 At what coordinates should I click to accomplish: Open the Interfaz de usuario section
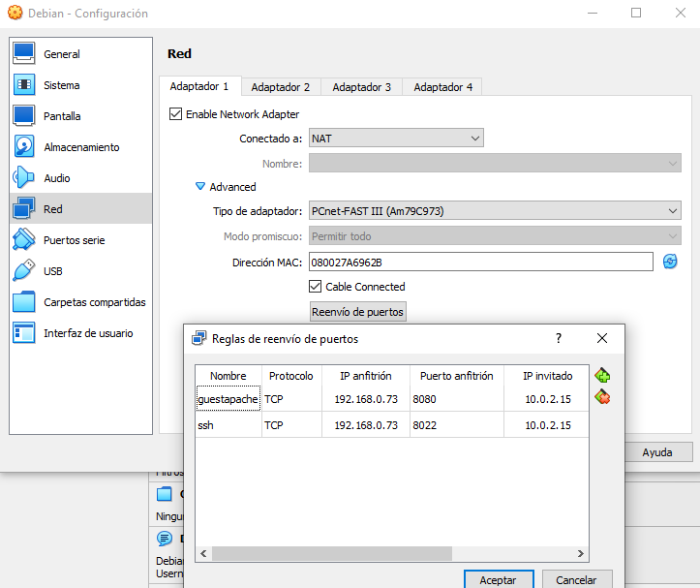(x=80, y=333)
